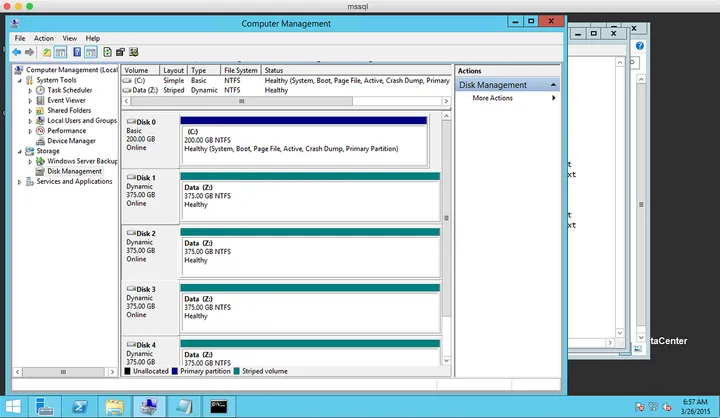Image resolution: width=720 pixels, height=418 pixels.
Task: Toggle Show/Hide Console Tree toolbar button
Action: [61, 52]
